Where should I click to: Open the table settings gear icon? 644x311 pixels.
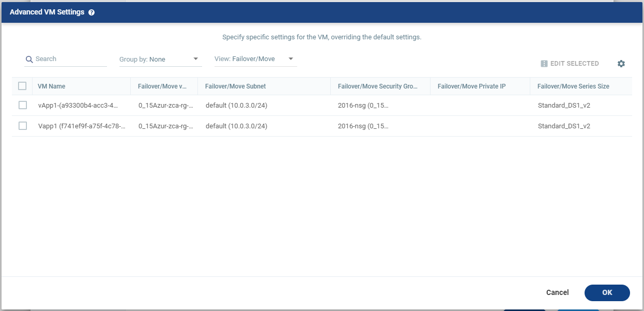[x=621, y=64]
